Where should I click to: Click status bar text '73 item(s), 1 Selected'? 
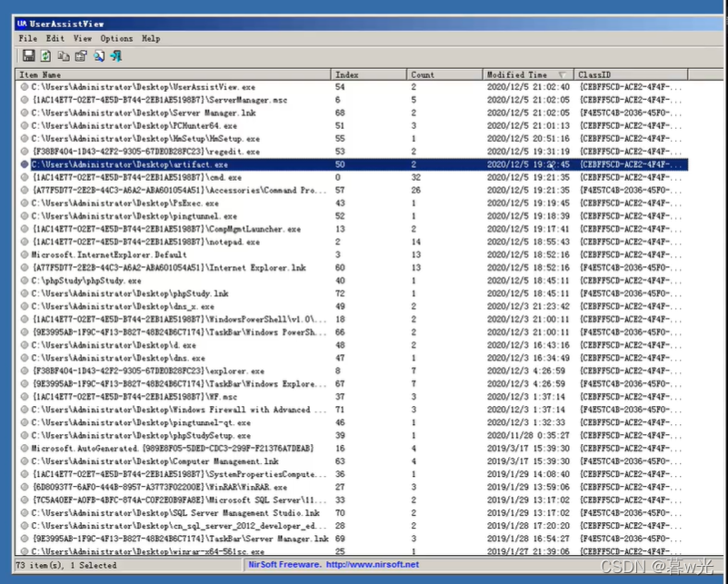[x=66, y=565]
